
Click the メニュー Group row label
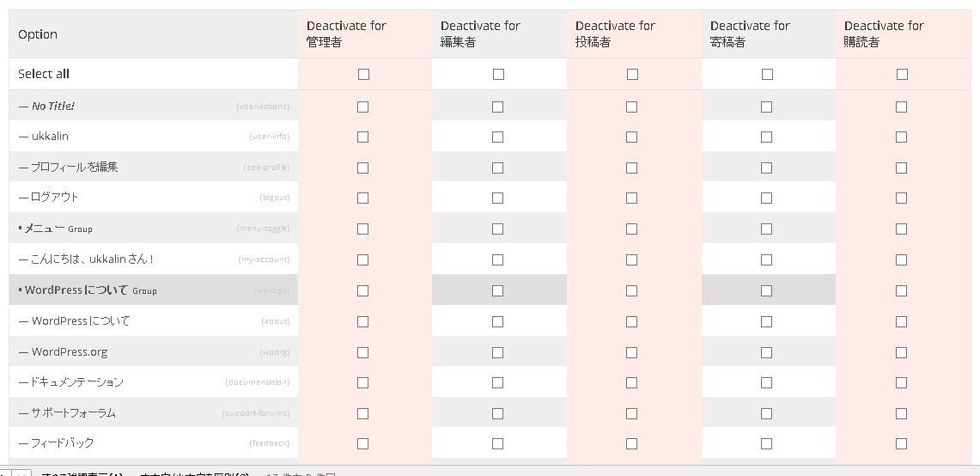(x=57, y=229)
